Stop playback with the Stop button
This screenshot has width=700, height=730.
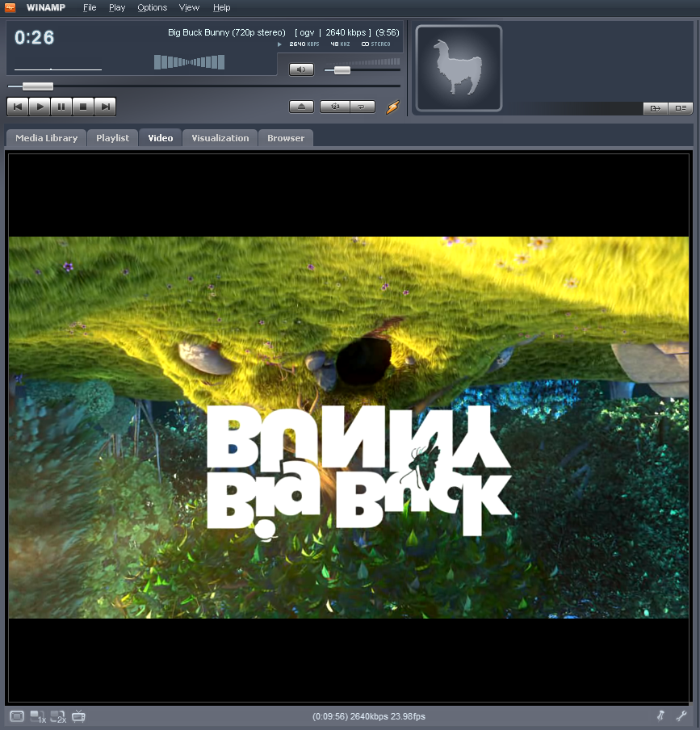pos(83,107)
